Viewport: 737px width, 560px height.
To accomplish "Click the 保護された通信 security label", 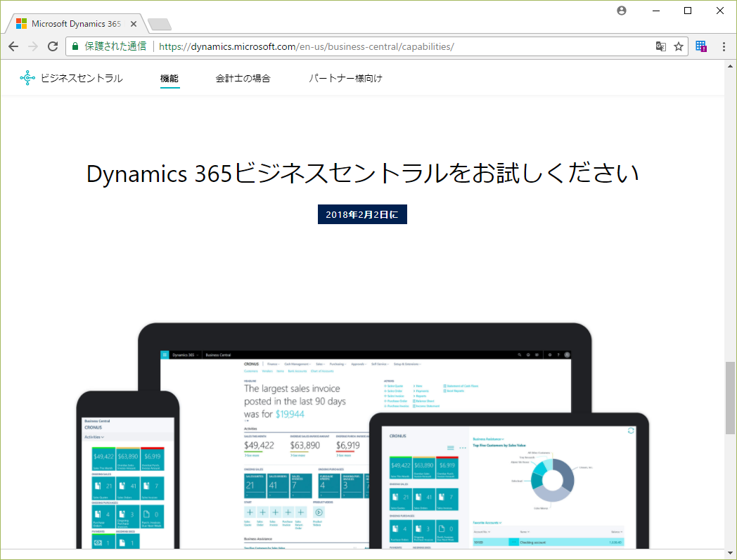I will tap(115, 46).
